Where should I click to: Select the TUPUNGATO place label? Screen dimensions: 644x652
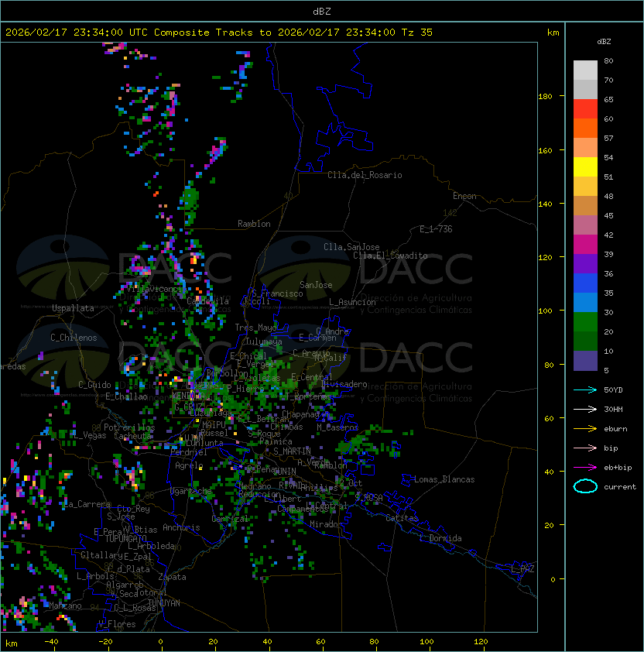(x=125, y=539)
